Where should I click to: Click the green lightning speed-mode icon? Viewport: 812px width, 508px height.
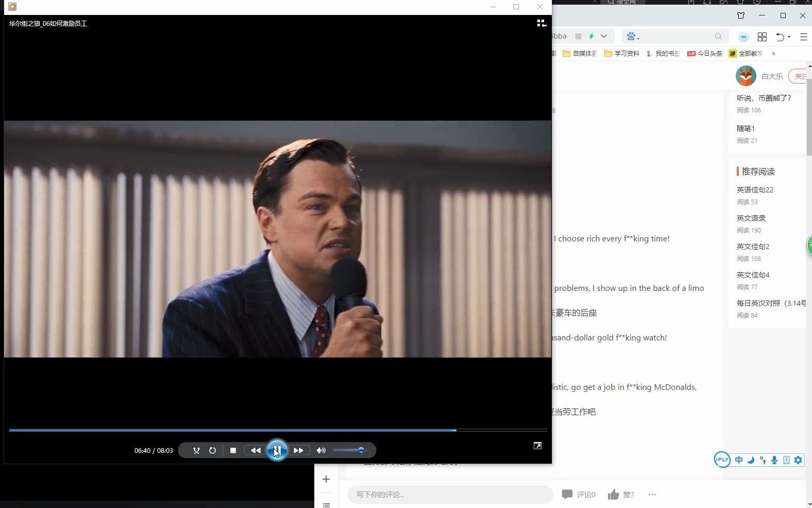click(x=591, y=36)
